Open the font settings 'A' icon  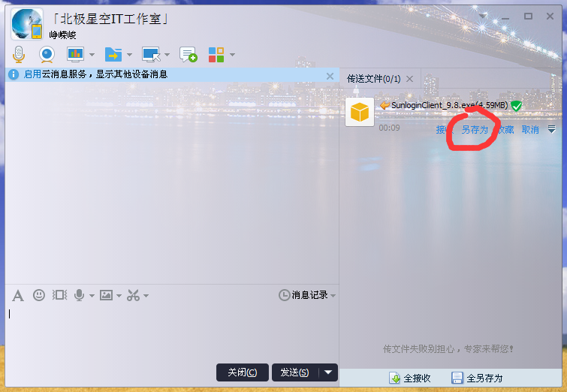coord(18,295)
